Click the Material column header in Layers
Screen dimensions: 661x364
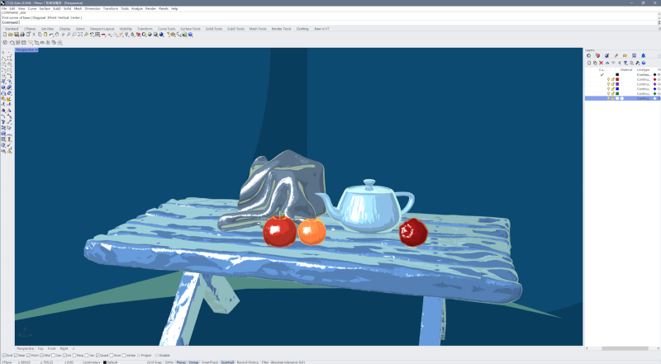(626, 70)
